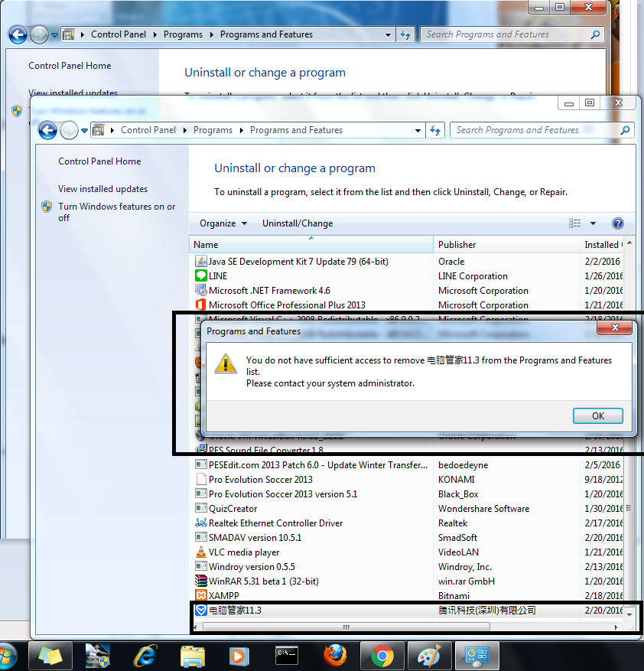Image resolution: width=644 pixels, height=671 pixels.
Task: Expand the arrow after Programs in front breadcrumb
Action: [x=242, y=130]
